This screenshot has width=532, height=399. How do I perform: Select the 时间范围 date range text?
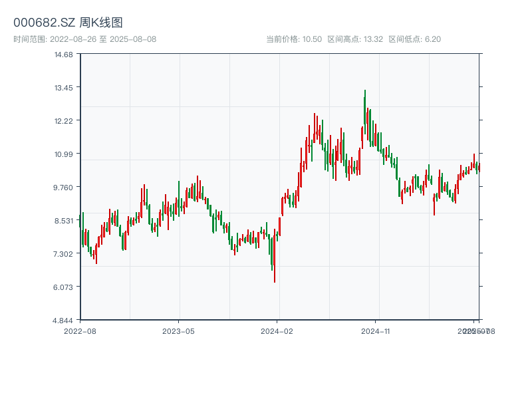pos(84,39)
